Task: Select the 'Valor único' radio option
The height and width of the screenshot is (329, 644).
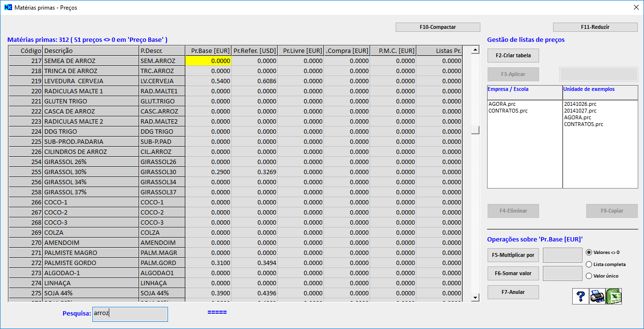Action: (x=589, y=276)
